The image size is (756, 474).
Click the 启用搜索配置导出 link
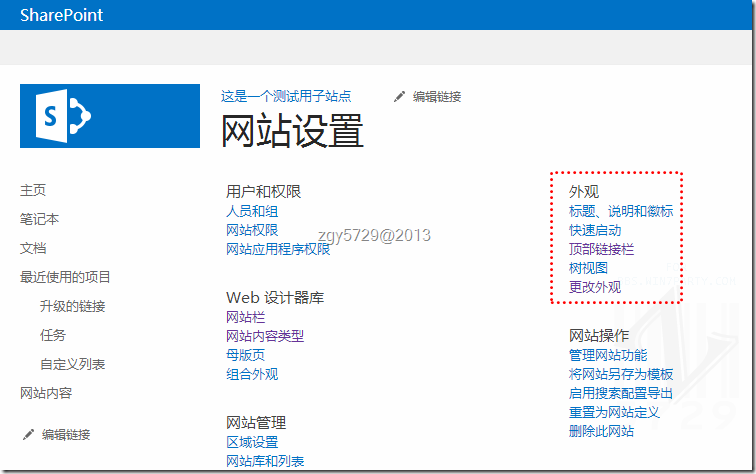(x=621, y=393)
